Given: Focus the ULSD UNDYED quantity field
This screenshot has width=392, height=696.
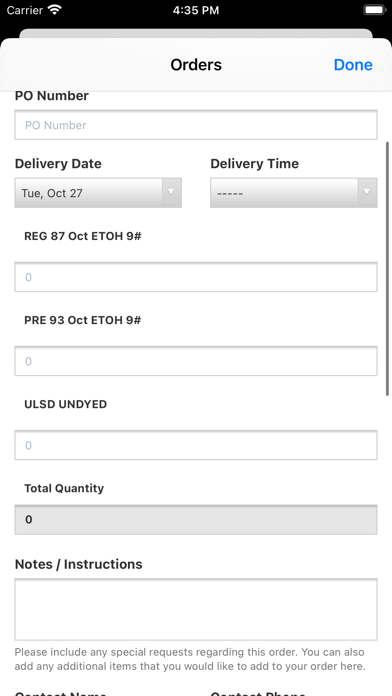Looking at the screenshot, I should click(x=196, y=445).
